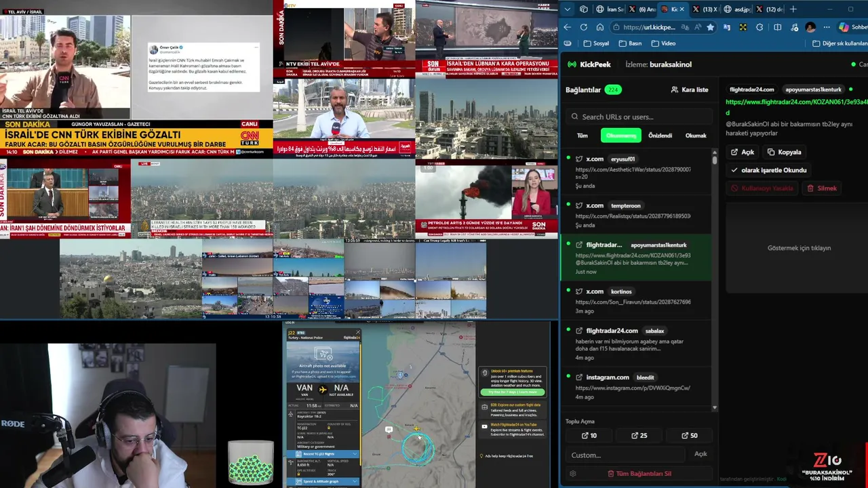Bulk open 25 links
The width and height of the screenshot is (868, 488).
coord(639,436)
